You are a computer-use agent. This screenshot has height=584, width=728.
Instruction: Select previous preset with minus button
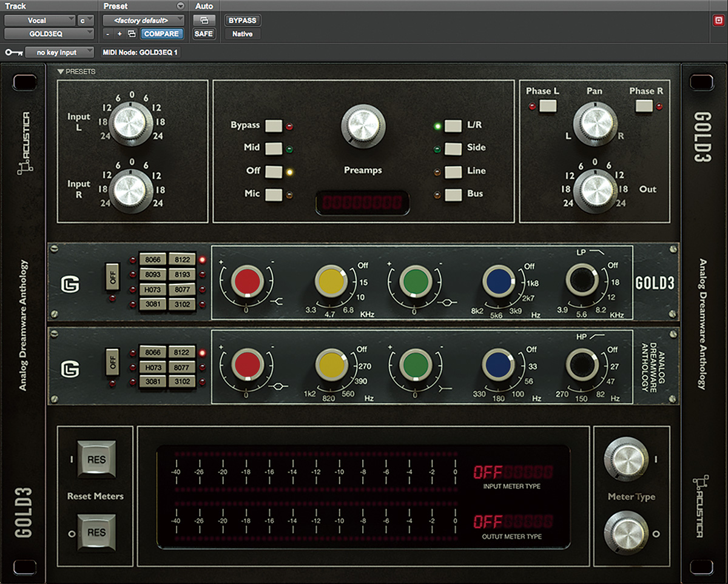click(107, 34)
